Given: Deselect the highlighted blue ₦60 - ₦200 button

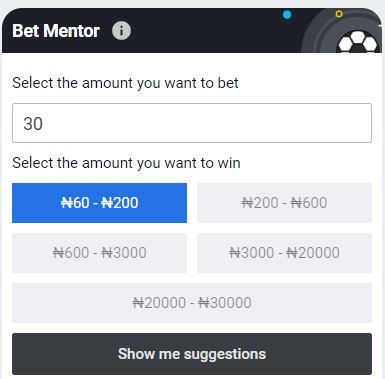Looking at the screenshot, I should (99, 203).
